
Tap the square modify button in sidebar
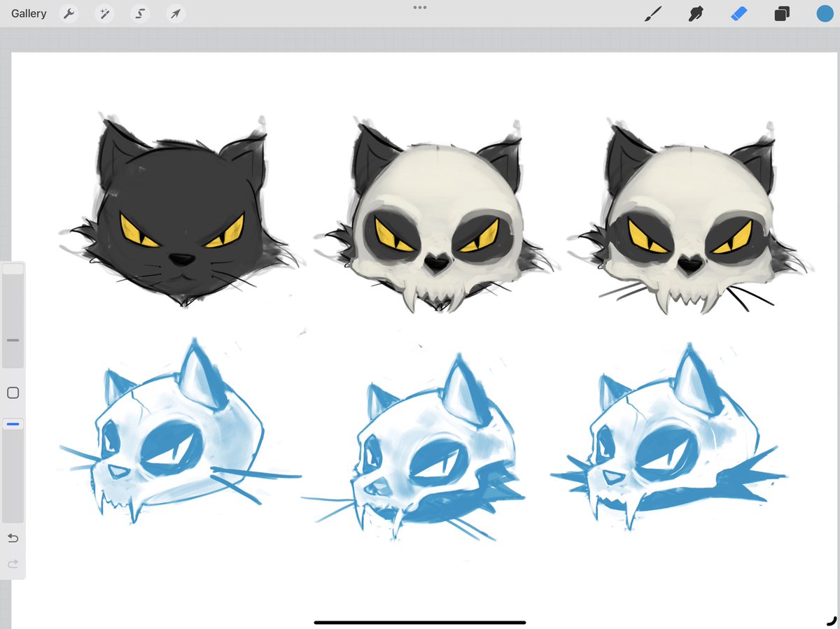point(13,393)
